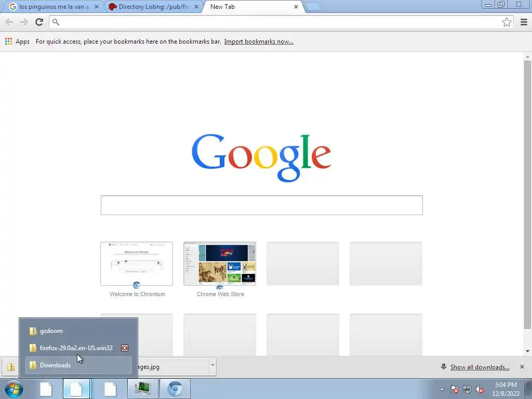The image size is (532, 399).
Task: Switch to the 'los pinguinos me la van a' tab
Action: coord(52,7)
